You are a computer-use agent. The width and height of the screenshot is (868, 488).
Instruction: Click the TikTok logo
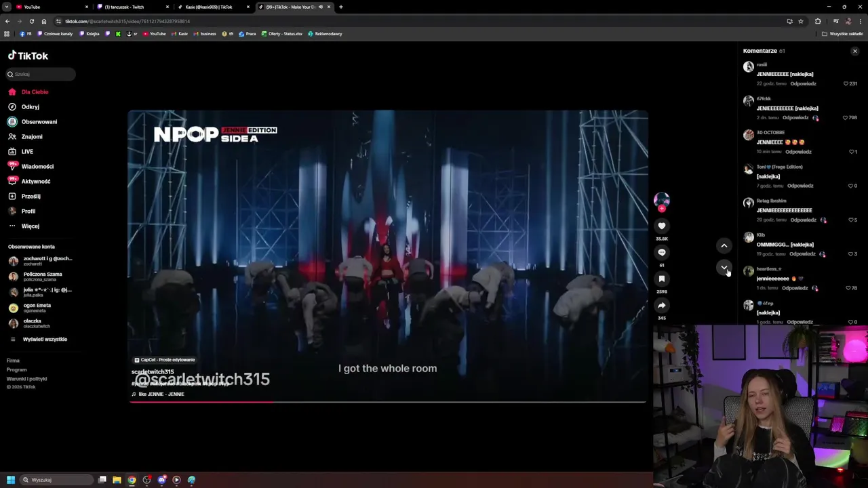pos(28,56)
